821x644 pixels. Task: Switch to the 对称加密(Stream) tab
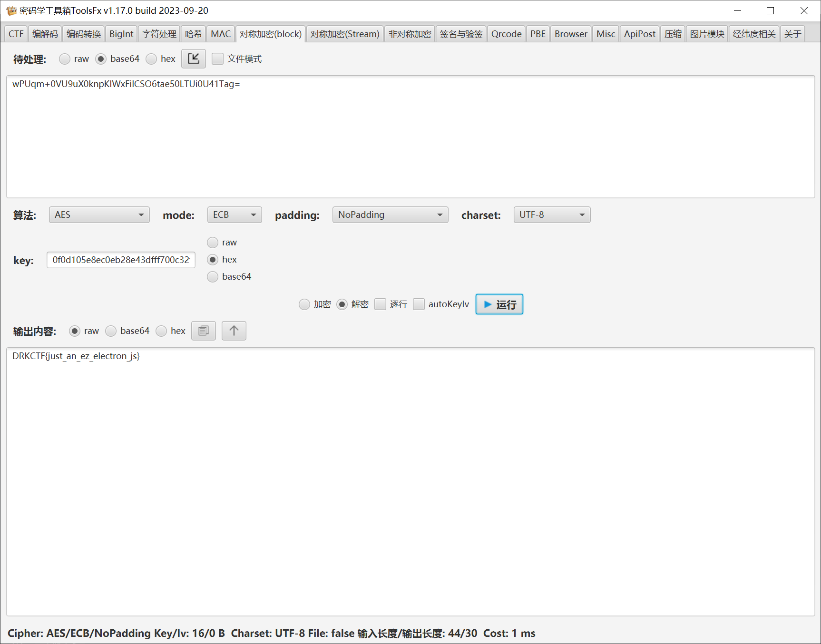[x=344, y=34]
